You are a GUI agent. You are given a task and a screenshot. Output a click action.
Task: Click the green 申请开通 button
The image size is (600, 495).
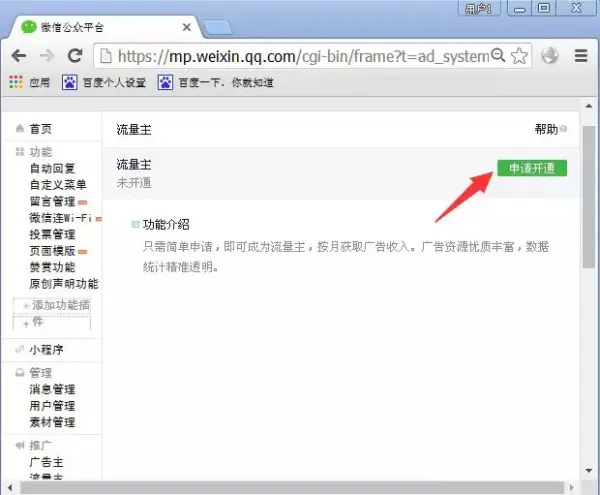(532, 168)
